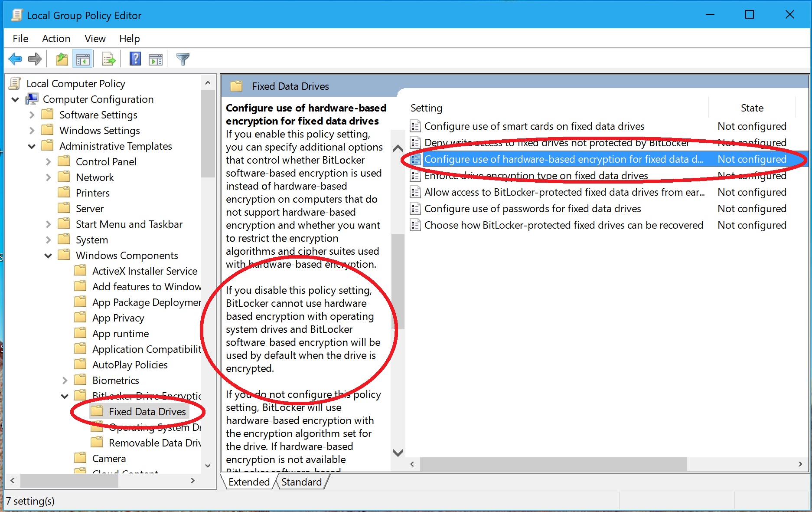Screen dimensions: 812x512
Task: Click folder icon of Control Panel node
Action: [x=64, y=161]
